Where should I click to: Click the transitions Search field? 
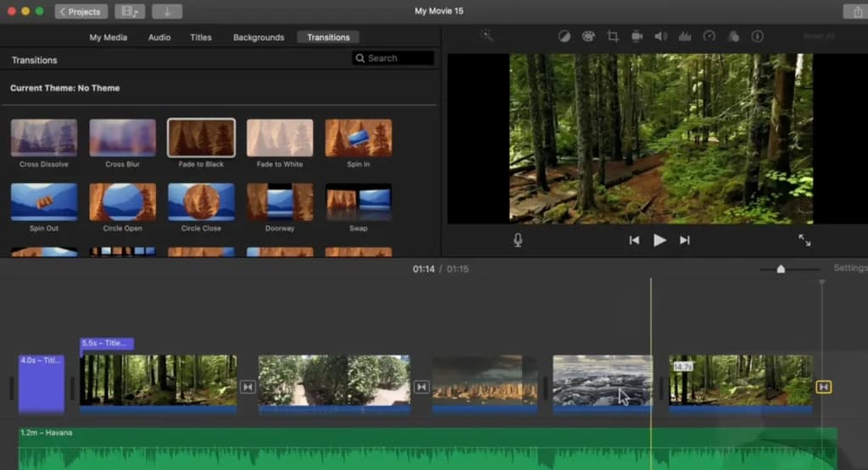(393, 58)
